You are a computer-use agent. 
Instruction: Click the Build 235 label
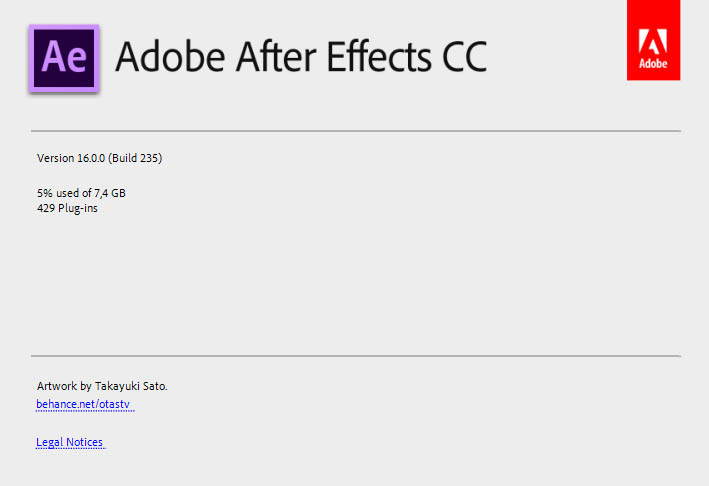coord(136,158)
